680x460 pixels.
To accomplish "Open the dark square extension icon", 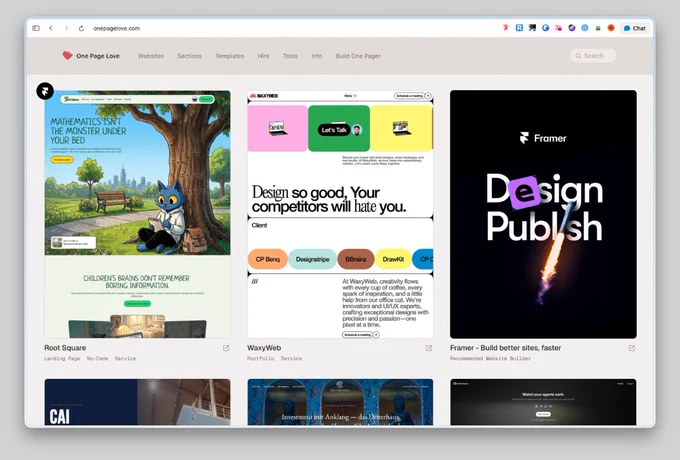I will (532, 28).
